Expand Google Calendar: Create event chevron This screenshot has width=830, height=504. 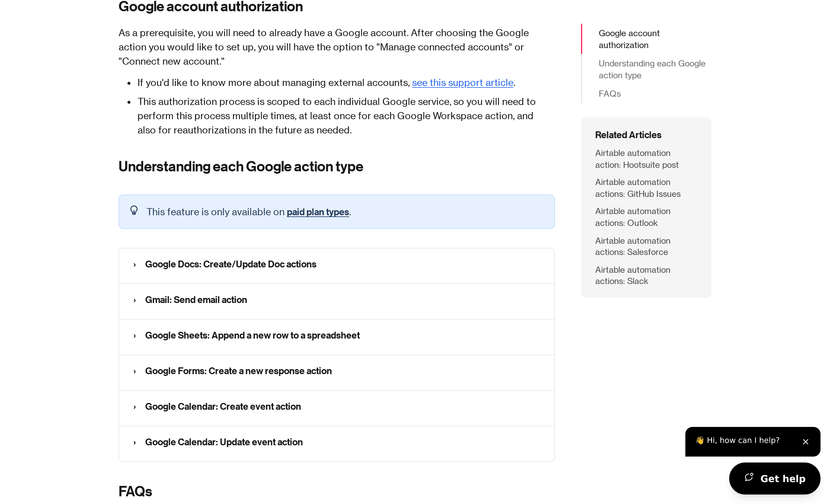(135, 407)
